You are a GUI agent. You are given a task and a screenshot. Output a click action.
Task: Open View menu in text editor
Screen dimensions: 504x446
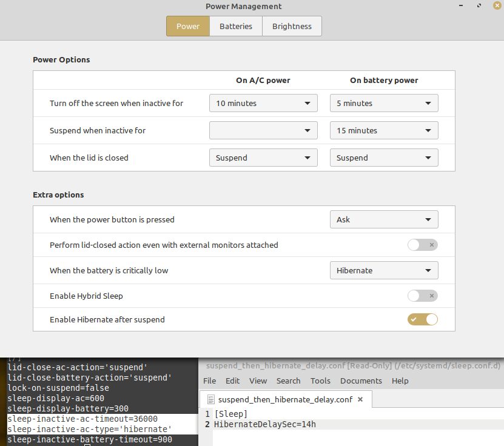(258, 381)
